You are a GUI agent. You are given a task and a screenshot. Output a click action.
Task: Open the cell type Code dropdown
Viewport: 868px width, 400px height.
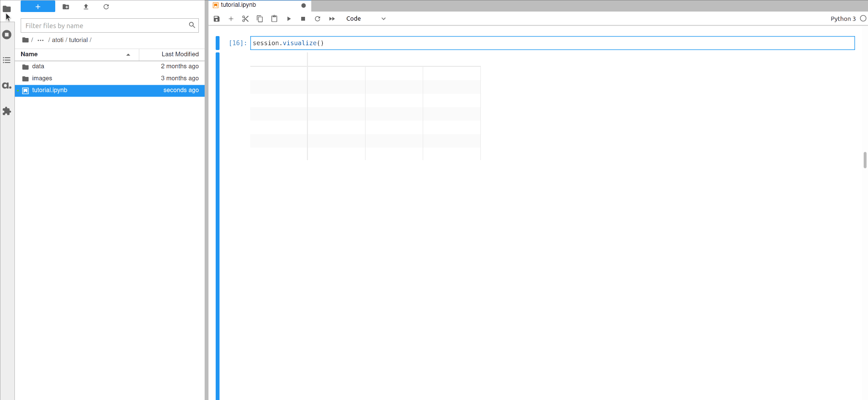point(366,19)
